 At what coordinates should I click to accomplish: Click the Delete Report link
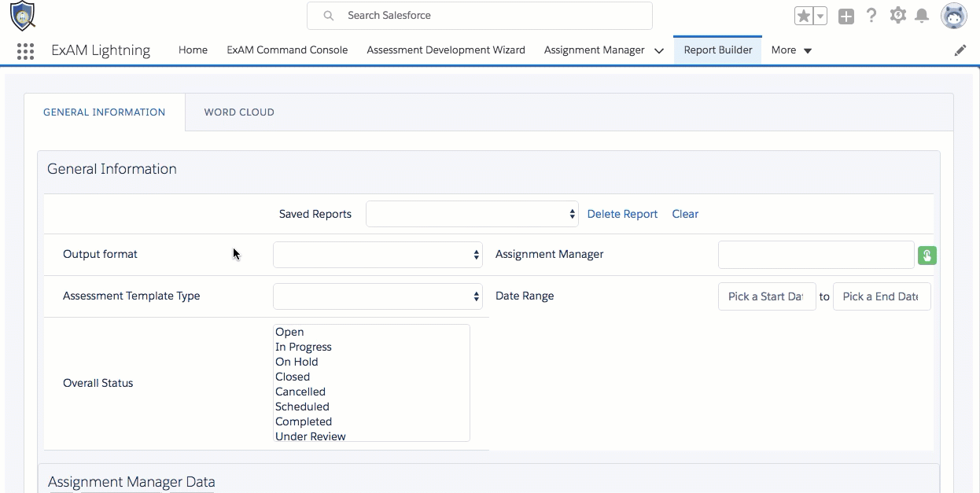[x=622, y=214]
